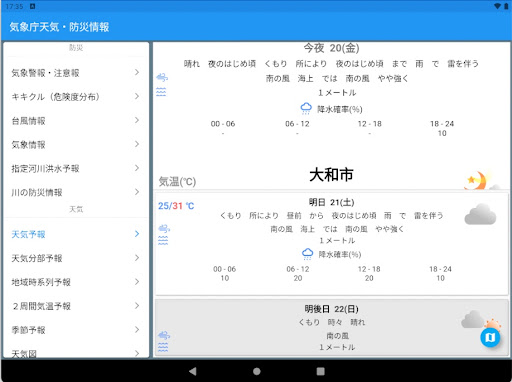Tap the cloud icon for tomorrow 21(土)
The height and width of the screenshot is (382, 512).
coord(480,214)
